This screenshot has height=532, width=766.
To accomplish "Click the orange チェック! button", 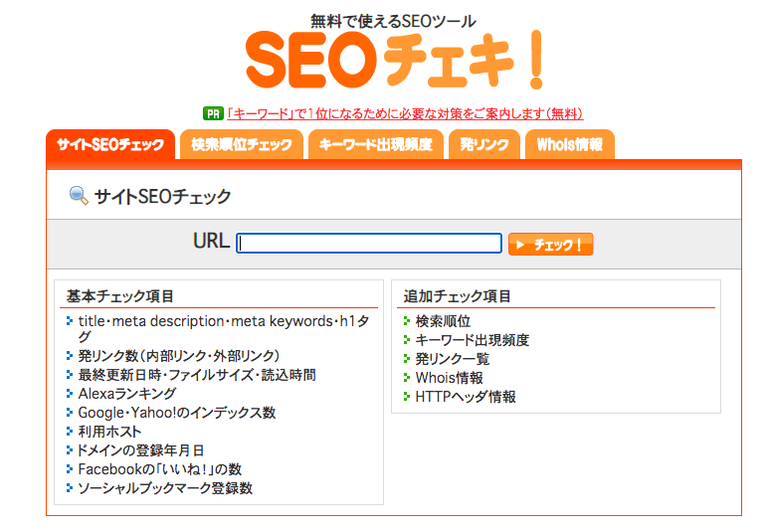I will coord(550,245).
